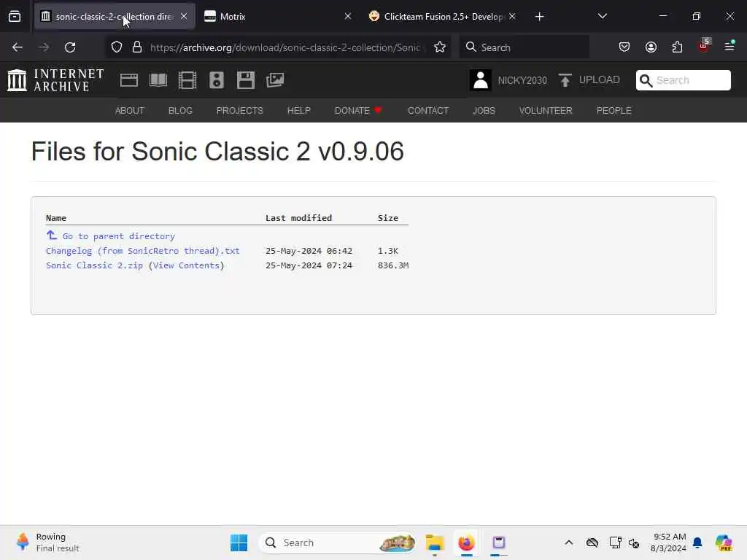Expand the list all tabs chevron

602,16
